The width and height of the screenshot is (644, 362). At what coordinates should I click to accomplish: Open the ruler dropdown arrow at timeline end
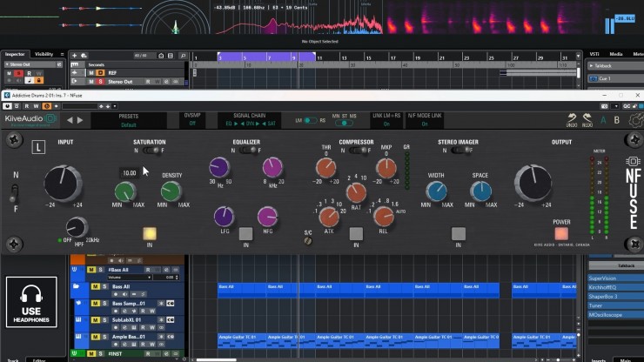pyautogui.click(x=578, y=56)
